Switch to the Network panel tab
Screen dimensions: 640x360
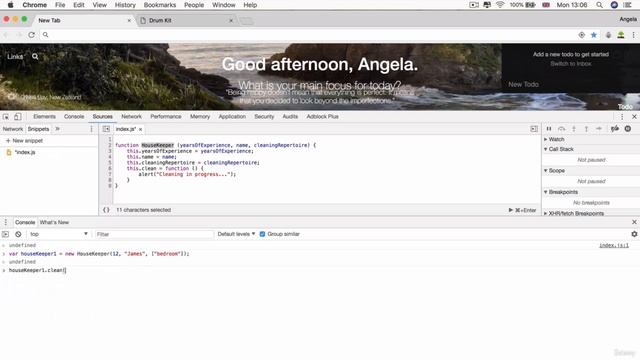coord(131,117)
